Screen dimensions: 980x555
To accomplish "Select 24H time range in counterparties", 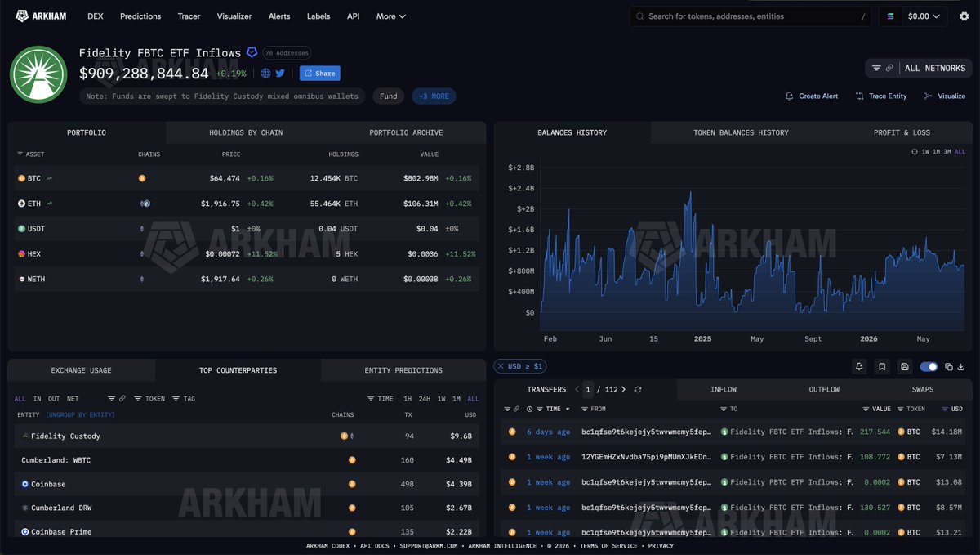I will point(425,399).
